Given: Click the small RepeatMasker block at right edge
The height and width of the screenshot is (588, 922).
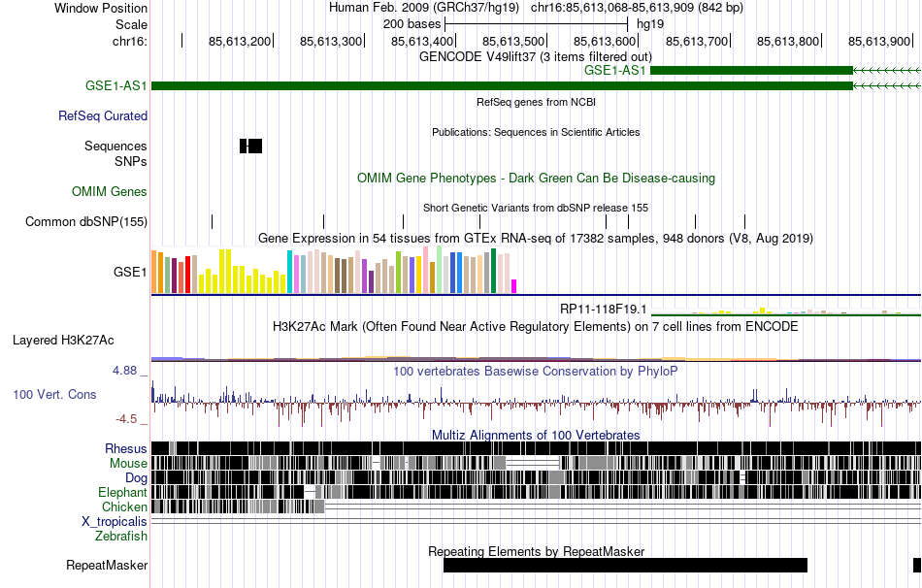Looking at the screenshot, I should coord(916,565).
